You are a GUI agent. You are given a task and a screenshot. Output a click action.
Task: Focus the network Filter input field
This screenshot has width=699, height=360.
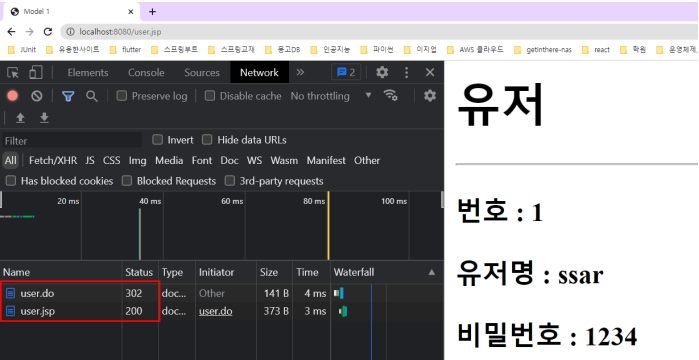(72, 141)
